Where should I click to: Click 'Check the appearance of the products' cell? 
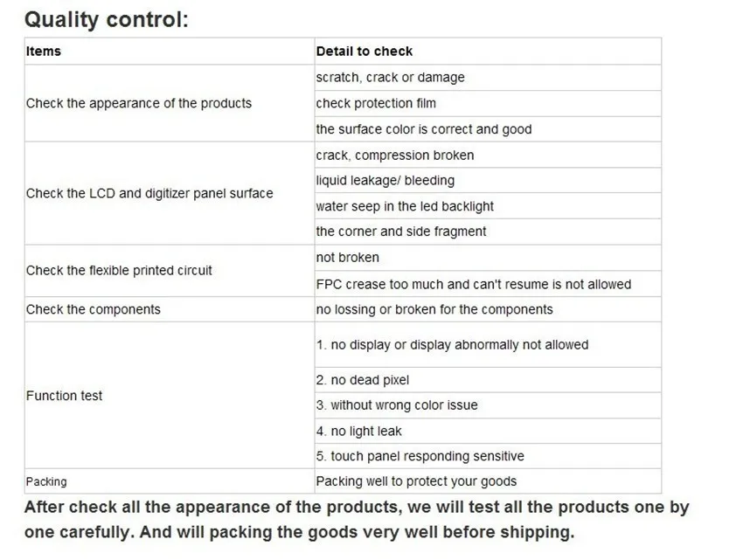pos(170,103)
